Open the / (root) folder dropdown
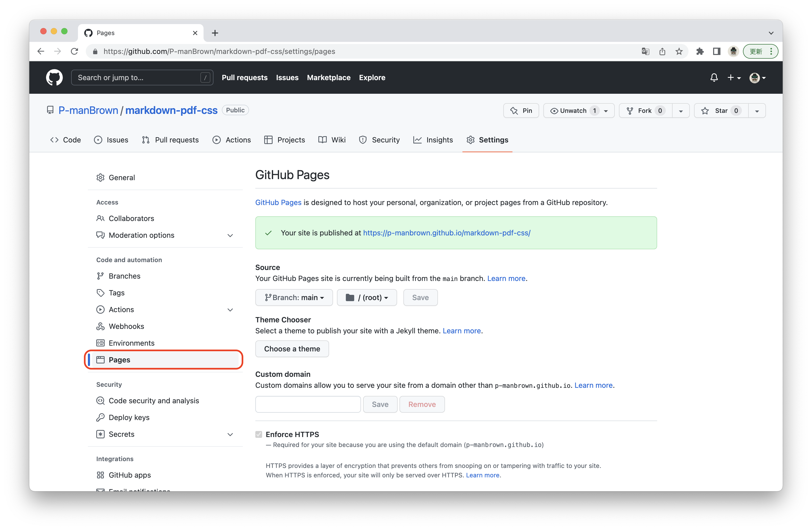 click(367, 297)
